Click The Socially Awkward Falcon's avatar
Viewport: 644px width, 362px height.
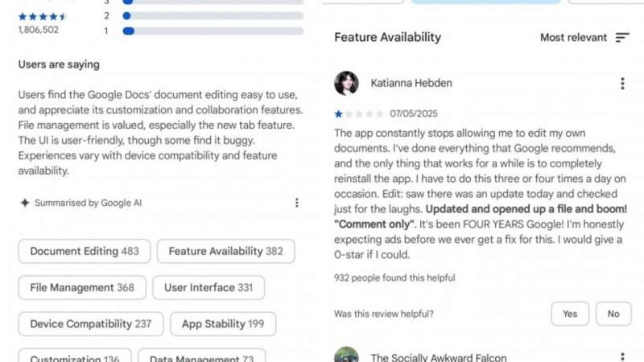pos(346,356)
